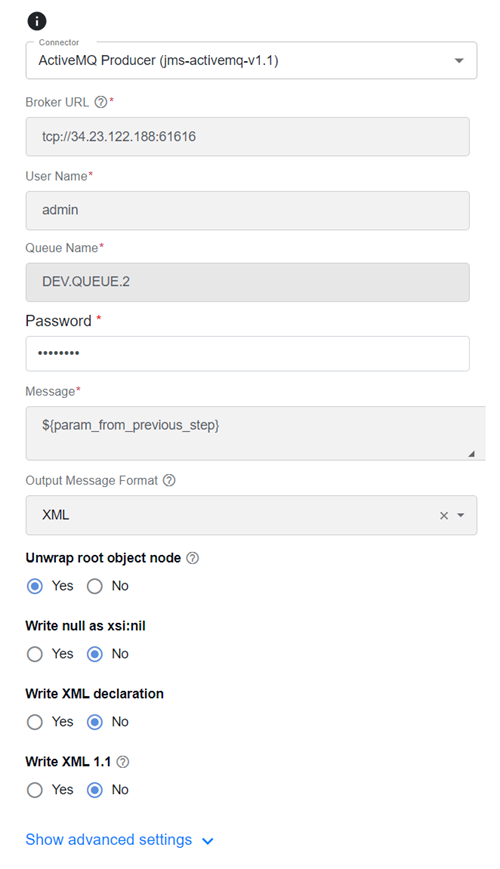The height and width of the screenshot is (869, 500).
Task: Click the Message text area
Action: click(x=255, y=433)
